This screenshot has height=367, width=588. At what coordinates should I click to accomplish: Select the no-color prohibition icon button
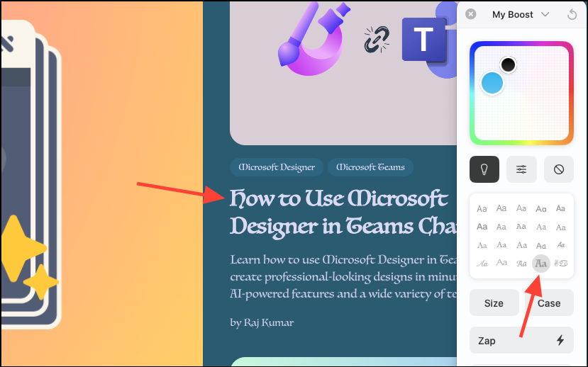click(x=559, y=169)
